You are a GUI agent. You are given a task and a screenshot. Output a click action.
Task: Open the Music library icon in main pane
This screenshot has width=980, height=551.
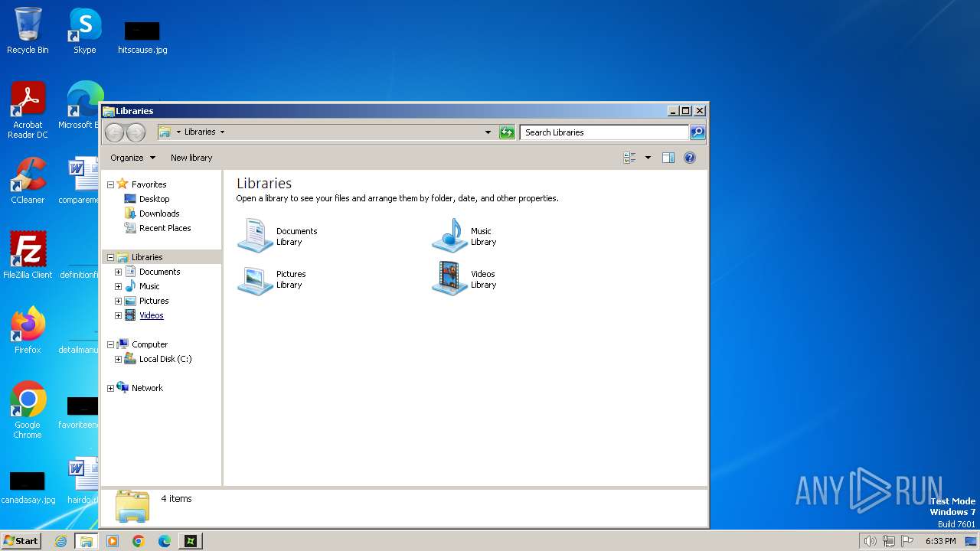[x=449, y=236]
